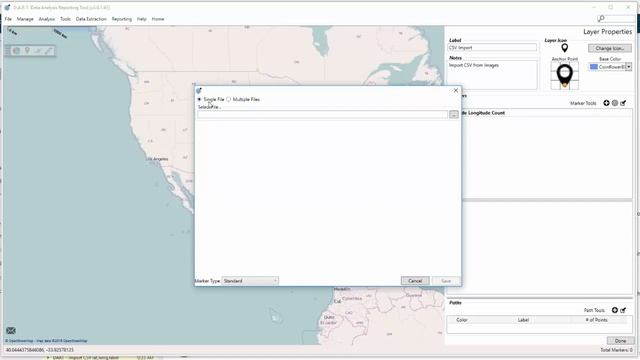The image size is (640, 360).
Task: Click the Total Markers status text
Action: (x=616, y=350)
